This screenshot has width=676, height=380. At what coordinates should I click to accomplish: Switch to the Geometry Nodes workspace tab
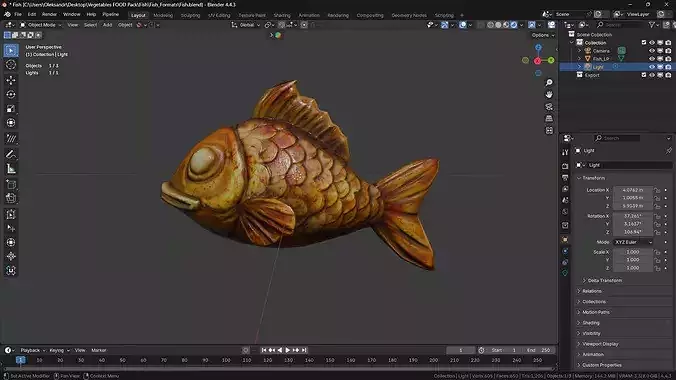[409, 15]
